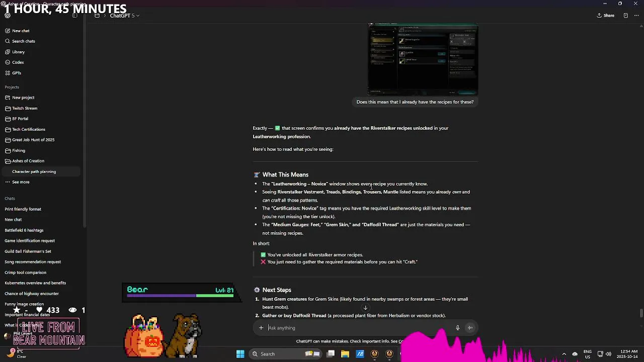
Task: Open the Windows Start menu
Action: (240, 354)
